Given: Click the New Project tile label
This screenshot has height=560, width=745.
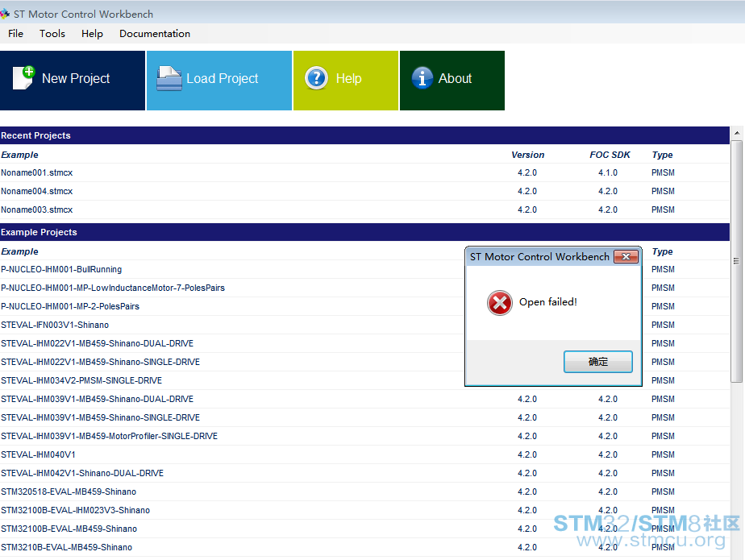Looking at the screenshot, I should point(76,78).
